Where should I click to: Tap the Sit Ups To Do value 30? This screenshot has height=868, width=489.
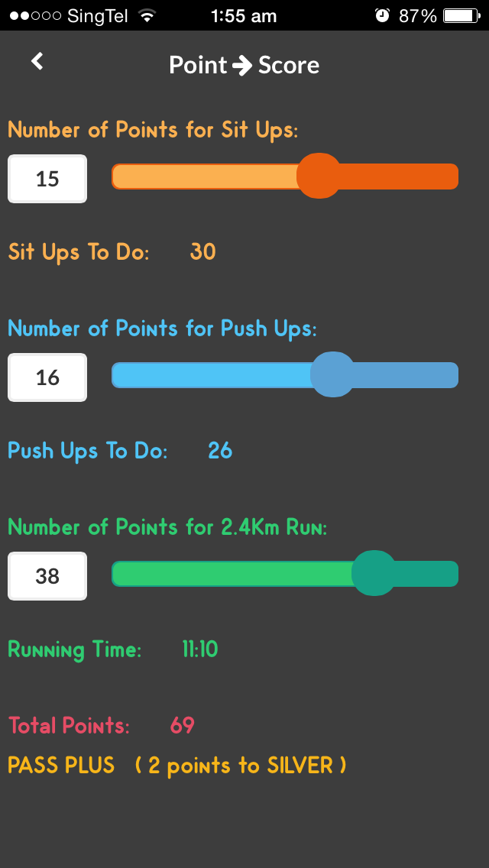pyautogui.click(x=203, y=251)
